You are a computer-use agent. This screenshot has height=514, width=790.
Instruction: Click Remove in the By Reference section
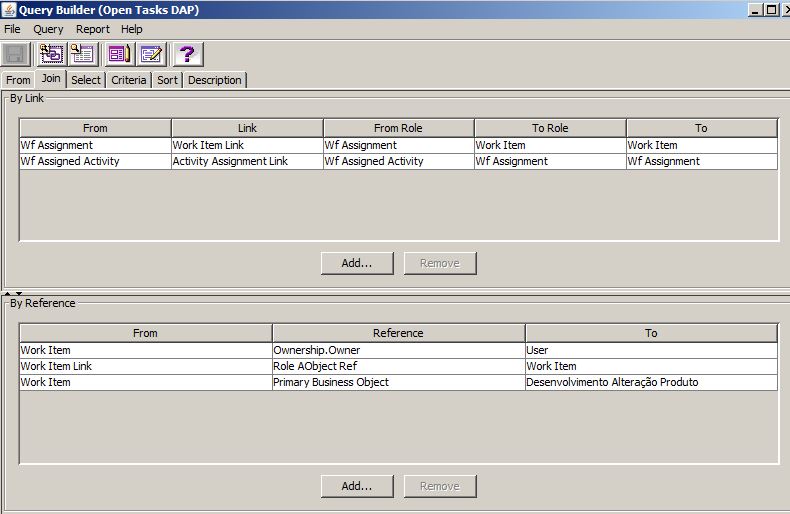coord(440,486)
